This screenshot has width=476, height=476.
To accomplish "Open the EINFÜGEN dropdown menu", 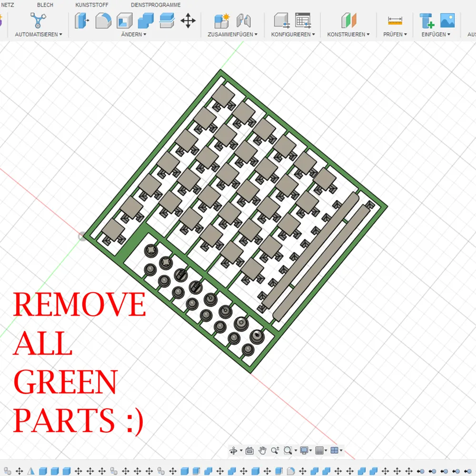I will tap(436, 34).
